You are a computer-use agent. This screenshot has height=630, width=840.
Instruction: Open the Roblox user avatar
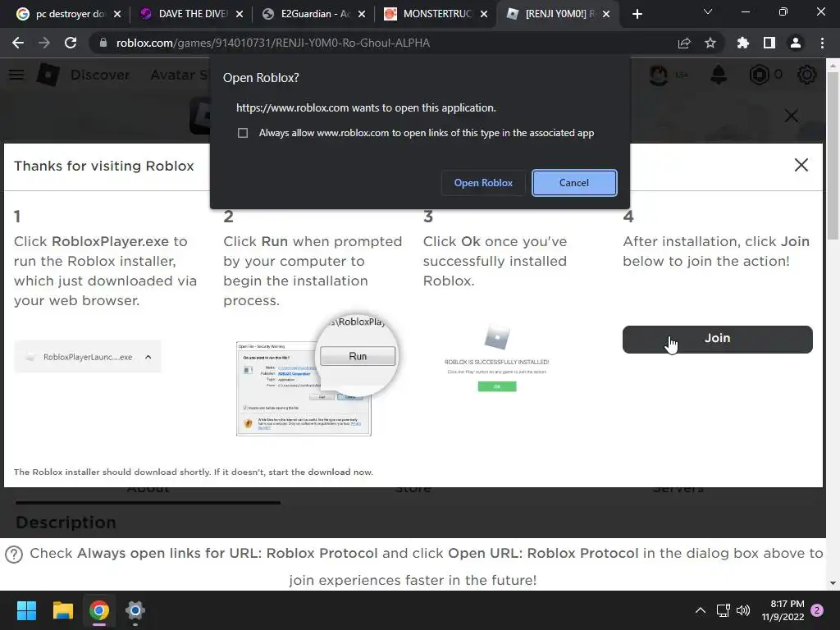659,75
